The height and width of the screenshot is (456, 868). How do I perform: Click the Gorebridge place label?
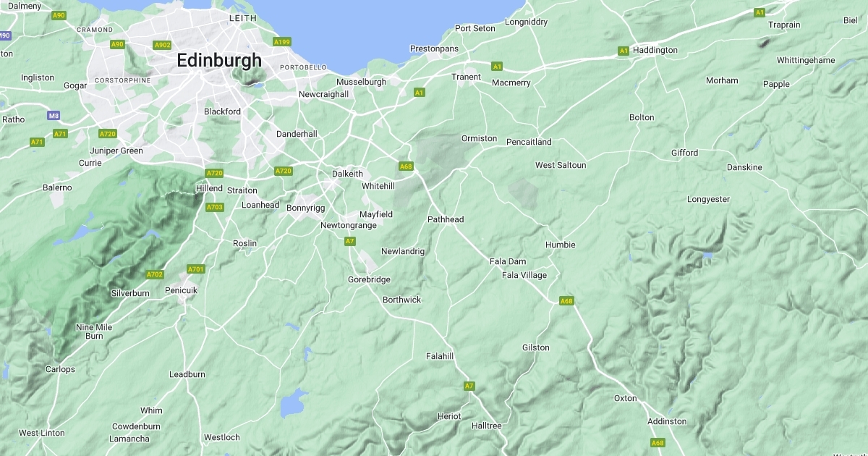(370, 279)
